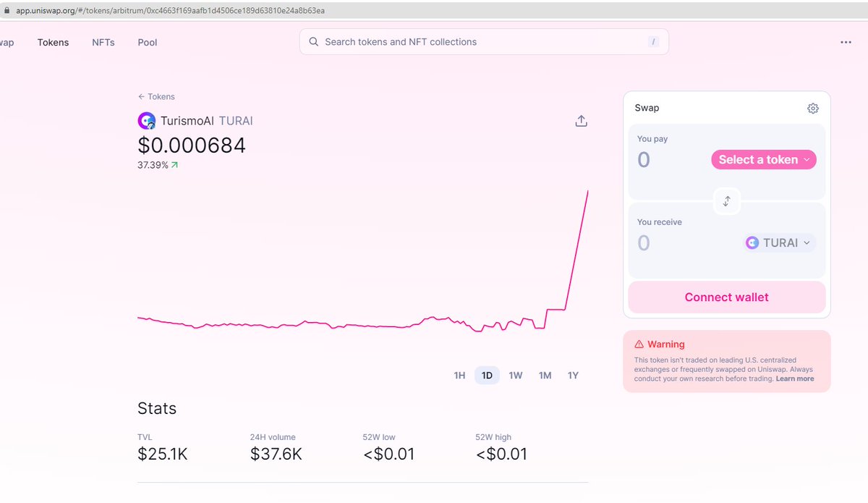Click the 52W low value

tap(388, 455)
